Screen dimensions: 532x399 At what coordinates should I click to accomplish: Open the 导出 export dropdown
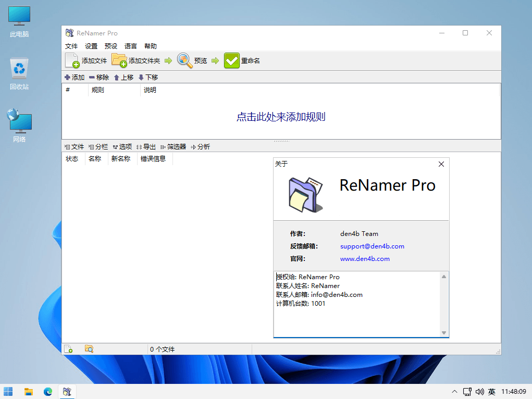click(x=146, y=146)
